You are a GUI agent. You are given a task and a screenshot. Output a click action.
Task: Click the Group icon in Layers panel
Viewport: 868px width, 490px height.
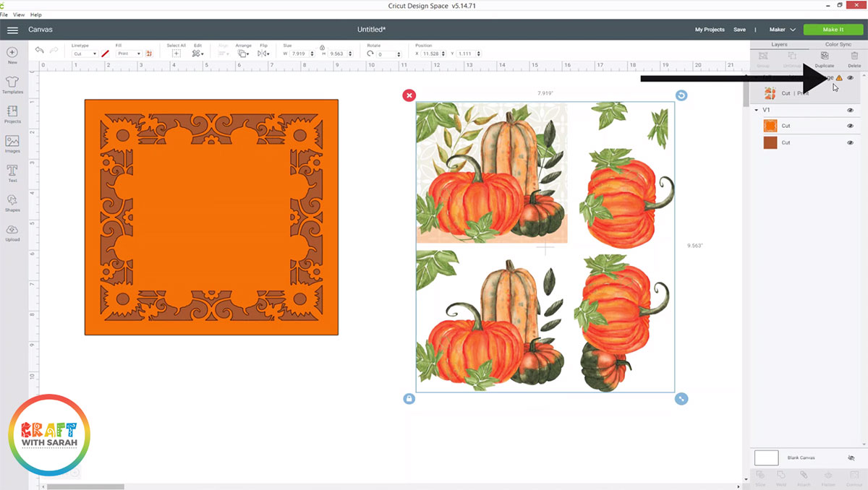click(x=762, y=56)
